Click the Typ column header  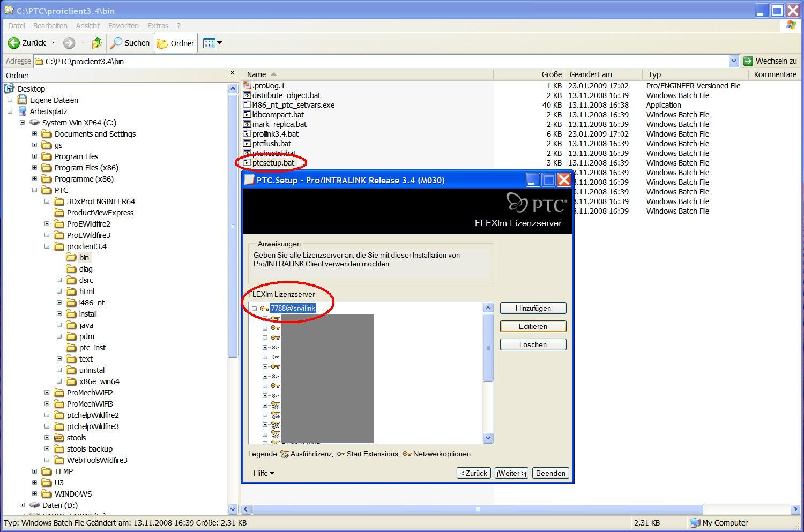point(696,74)
